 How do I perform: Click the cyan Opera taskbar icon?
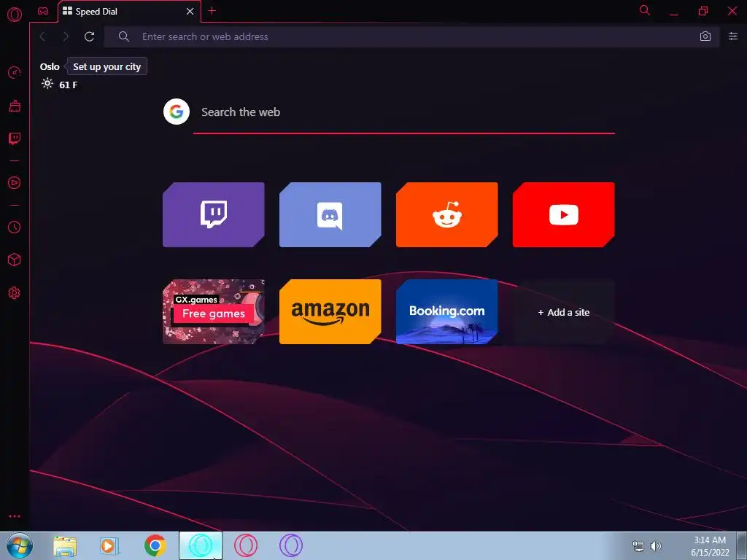tap(201, 545)
